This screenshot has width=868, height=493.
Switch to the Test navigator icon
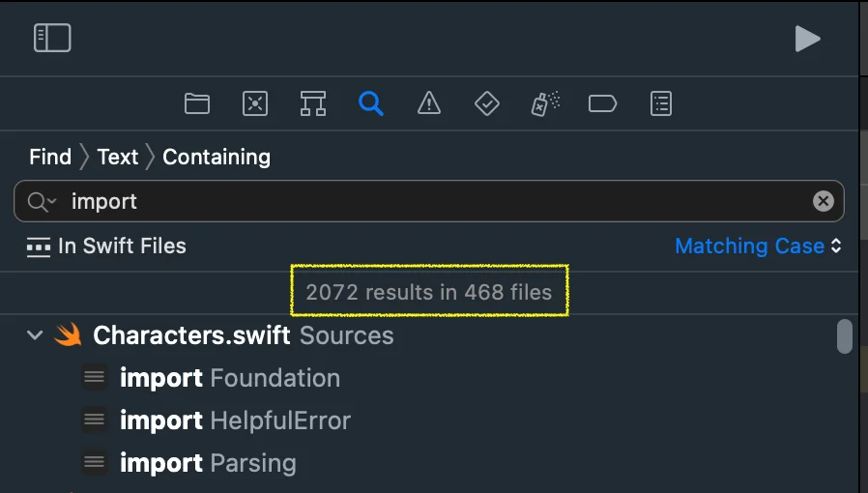[487, 103]
